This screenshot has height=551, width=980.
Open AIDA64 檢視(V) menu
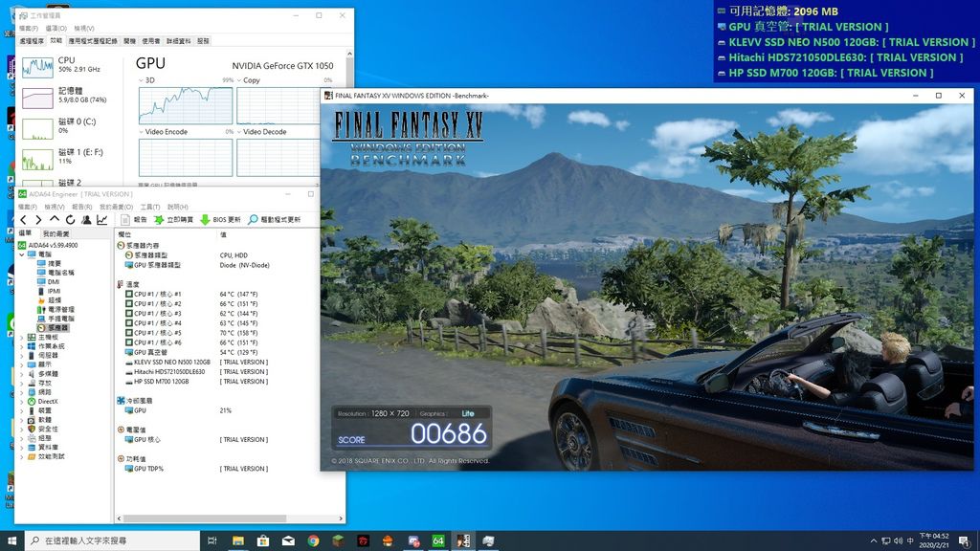[x=55, y=207]
